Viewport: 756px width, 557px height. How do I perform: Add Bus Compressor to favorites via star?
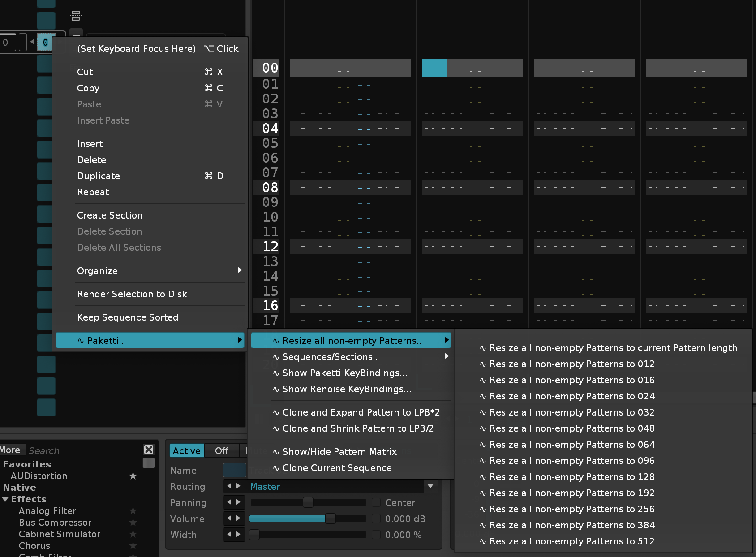pyautogui.click(x=133, y=522)
